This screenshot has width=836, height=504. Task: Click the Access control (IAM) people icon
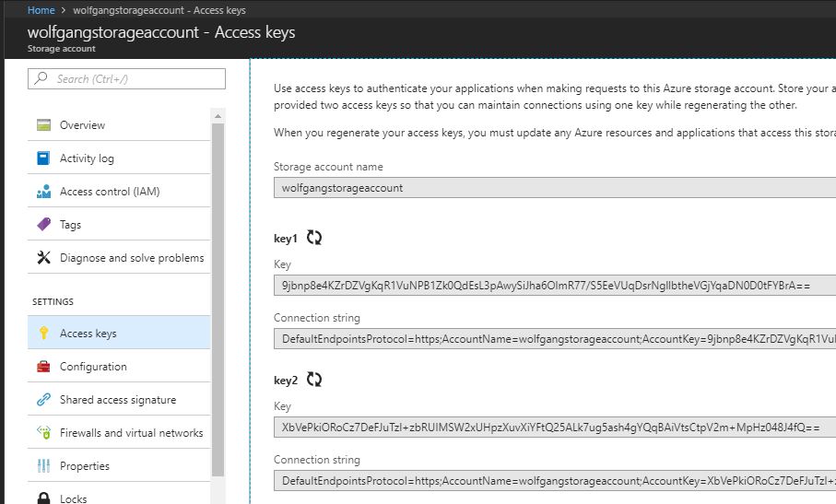[43, 192]
